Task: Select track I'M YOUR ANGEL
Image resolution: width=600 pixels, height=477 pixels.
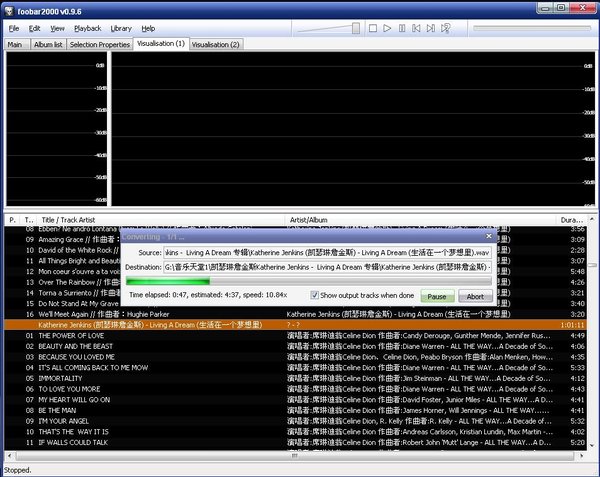Action: pos(295,421)
